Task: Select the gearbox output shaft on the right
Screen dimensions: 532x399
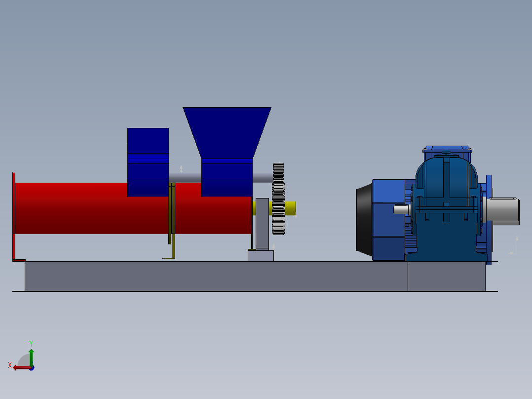Action: 503,211
